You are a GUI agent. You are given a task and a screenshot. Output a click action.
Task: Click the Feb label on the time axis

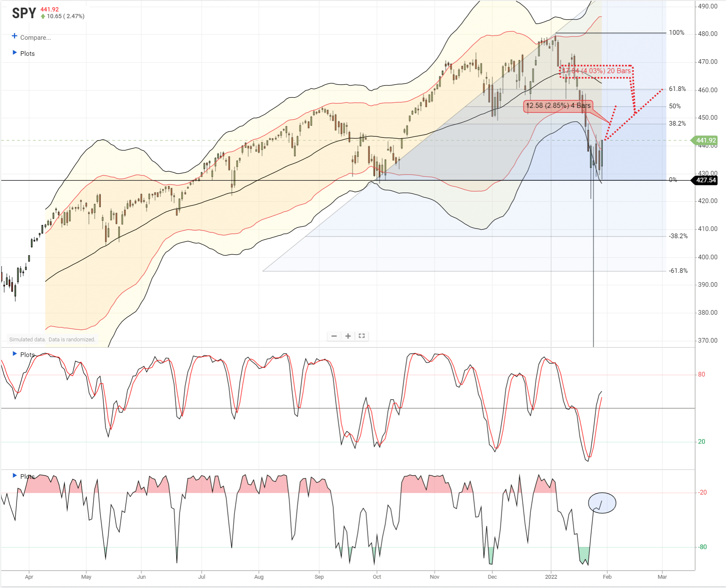(607, 577)
